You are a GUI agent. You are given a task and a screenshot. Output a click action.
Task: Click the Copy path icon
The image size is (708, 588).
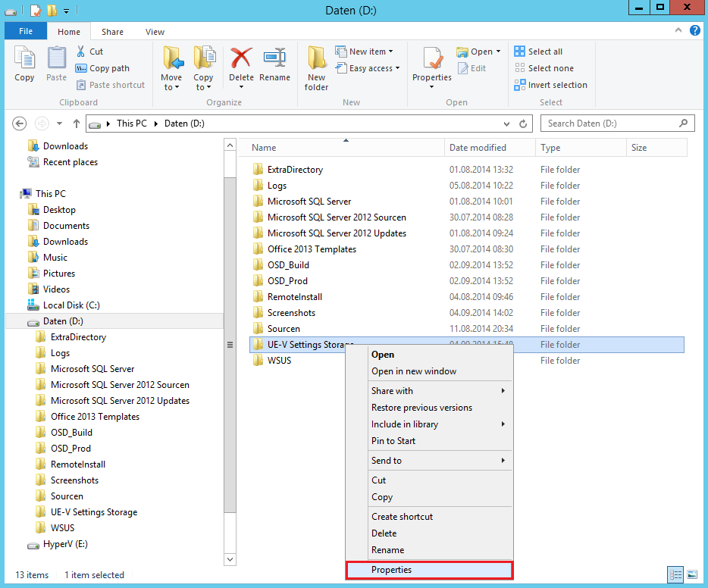(81, 68)
